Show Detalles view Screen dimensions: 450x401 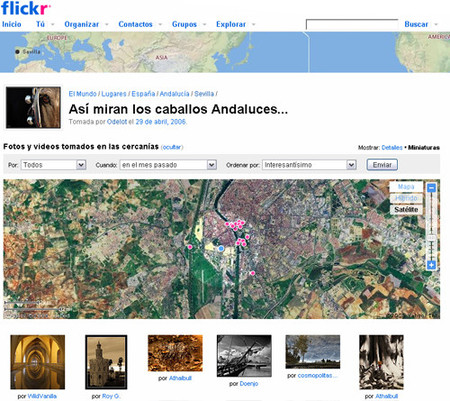tap(392, 147)
